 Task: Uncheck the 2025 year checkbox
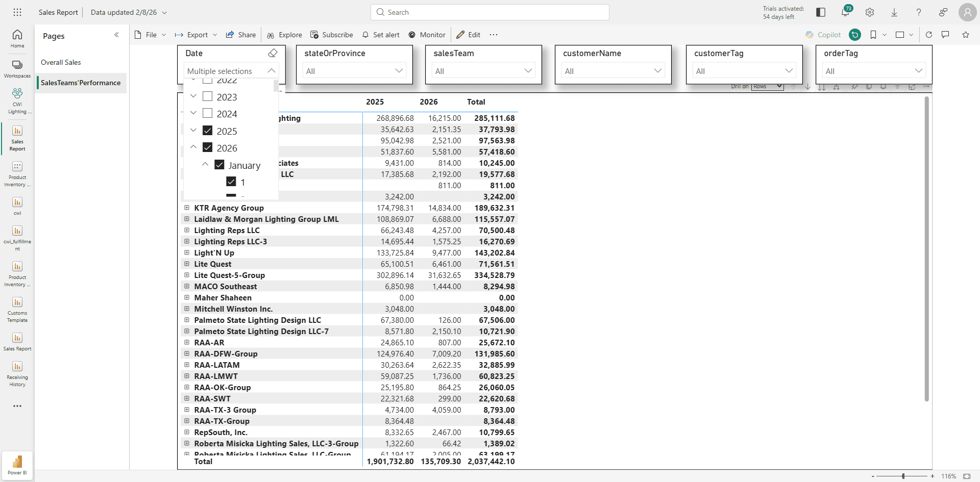pos(208,131)
